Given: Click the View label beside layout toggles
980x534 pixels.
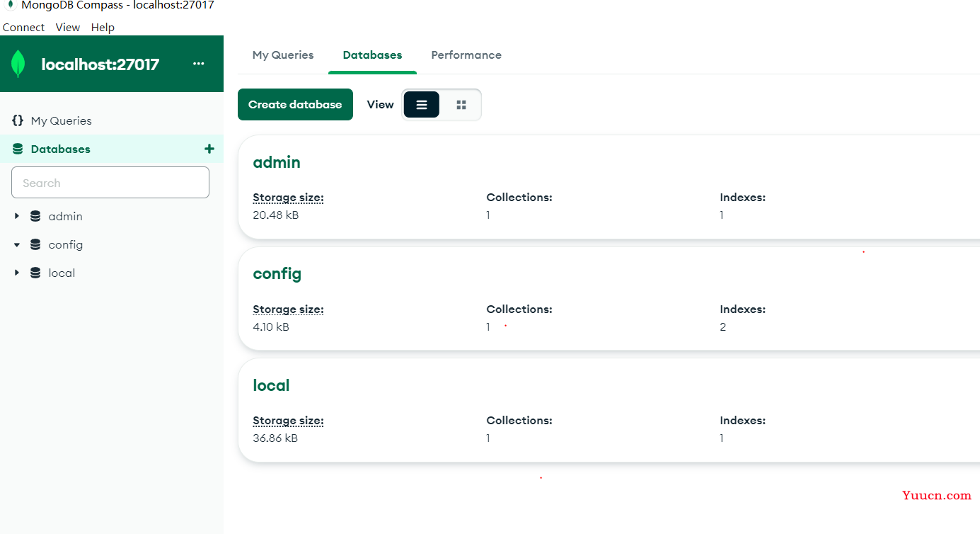Looking at the screenshot, I should (x=380, y=104).
